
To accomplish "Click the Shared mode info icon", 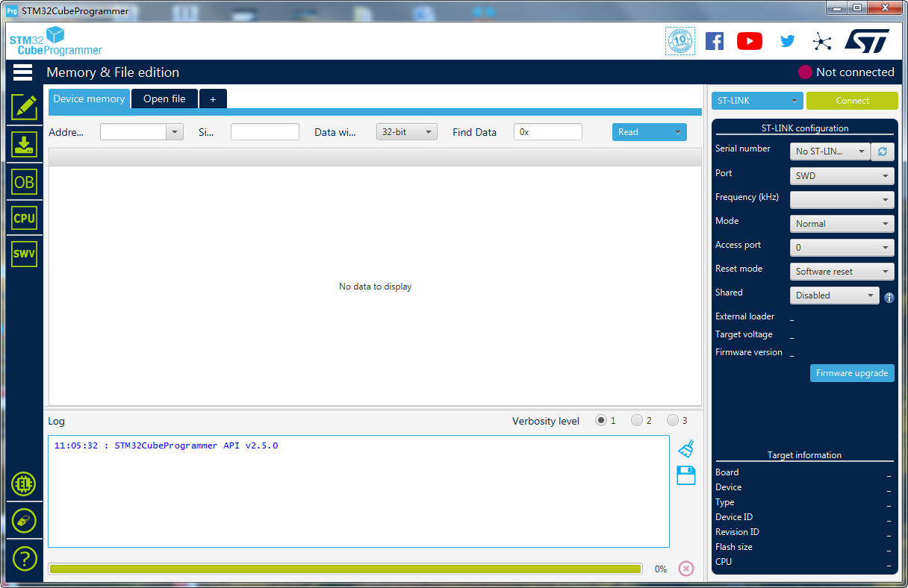I will click(889, 298).
